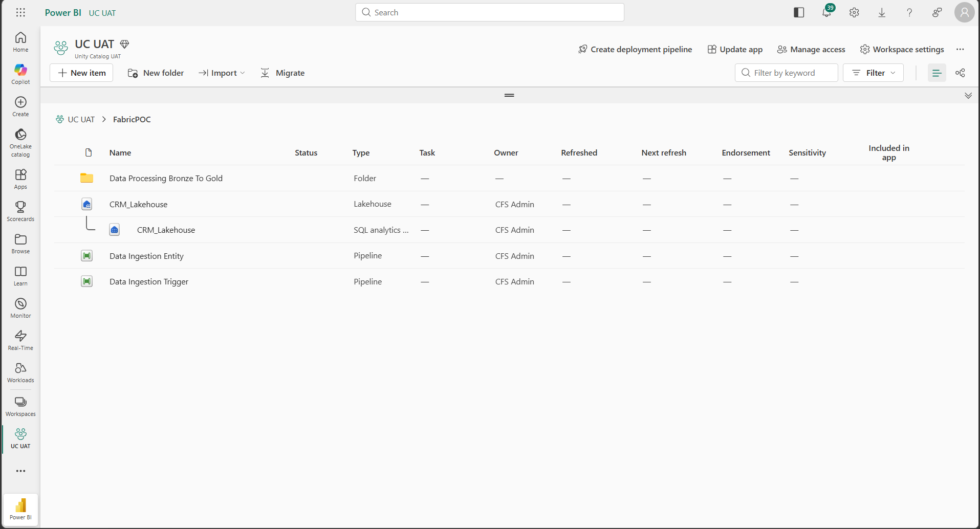Open the notifications bell

826,12
